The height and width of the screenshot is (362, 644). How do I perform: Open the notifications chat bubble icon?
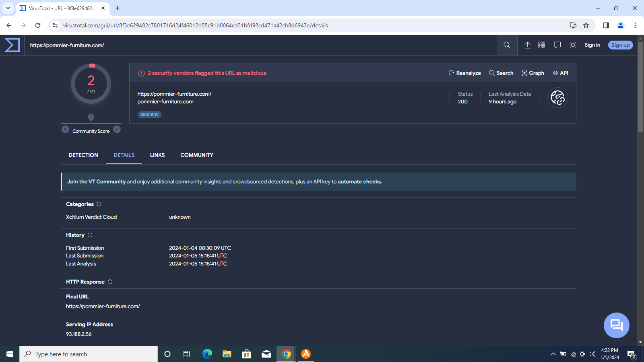(x=557, y=45)
